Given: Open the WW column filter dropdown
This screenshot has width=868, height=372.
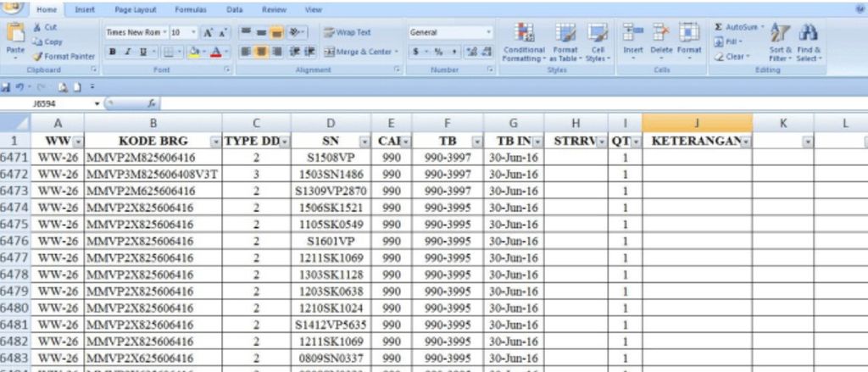Looking at the screenshot, I should click(78, 142).
